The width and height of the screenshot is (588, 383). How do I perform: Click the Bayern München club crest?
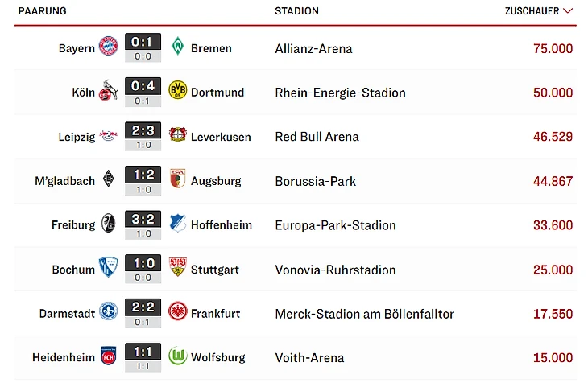109,47
